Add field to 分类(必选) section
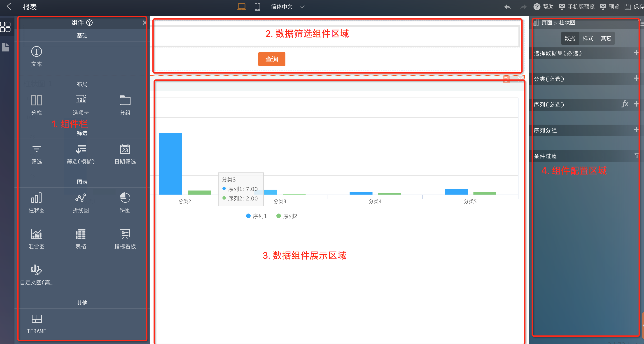Screen dimensions: 644x344 tap(636, 79)
